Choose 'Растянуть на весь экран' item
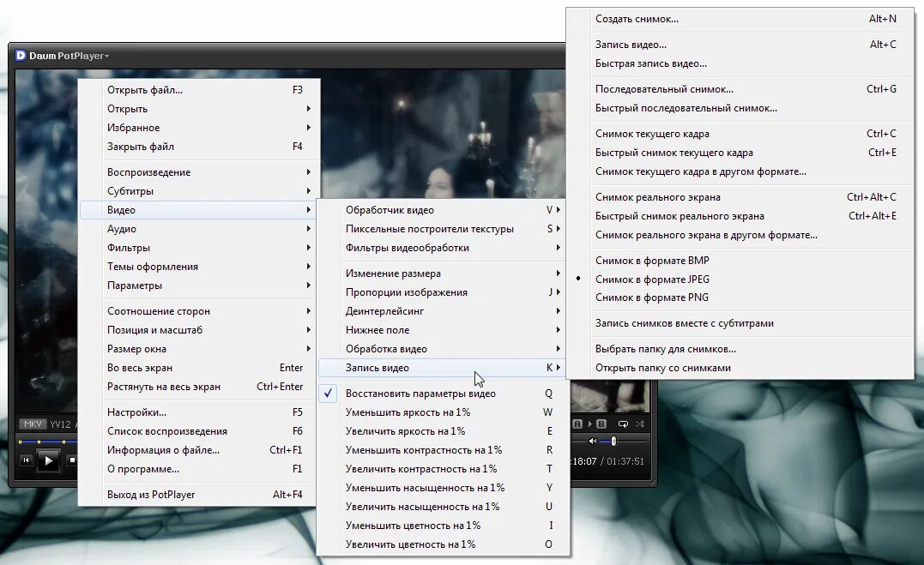 point(199,387)
